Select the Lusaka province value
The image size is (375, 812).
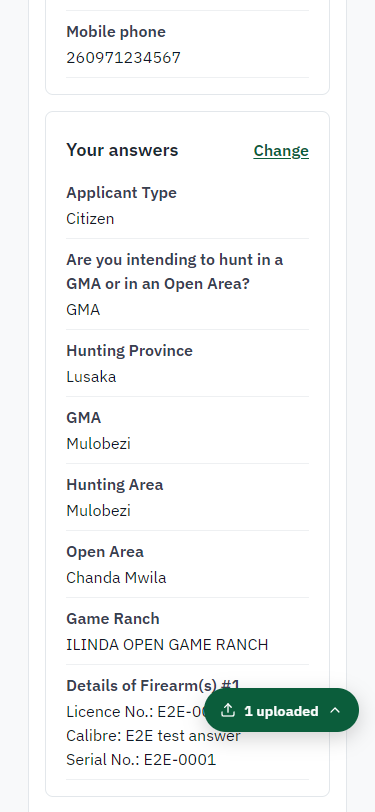(91, 376)
